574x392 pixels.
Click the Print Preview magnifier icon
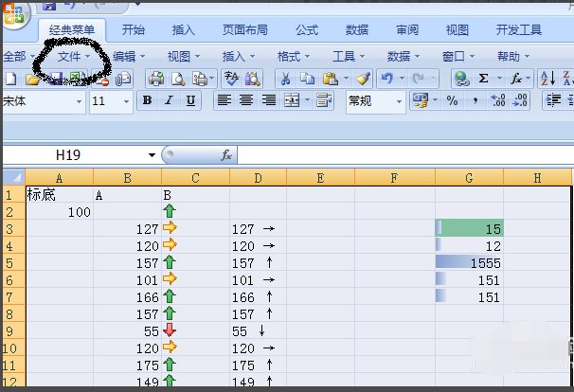[178, 79]
